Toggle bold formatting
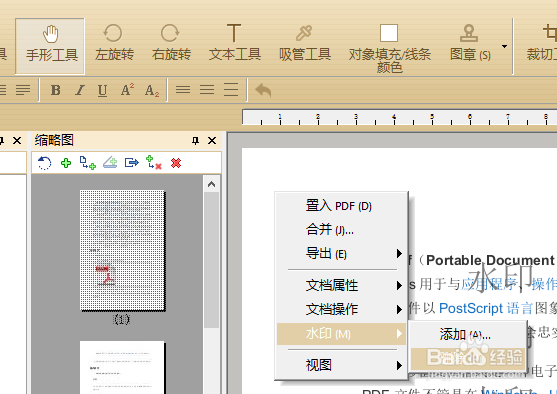This screenshot has height=394, width=557. click(x=55, y=90)
